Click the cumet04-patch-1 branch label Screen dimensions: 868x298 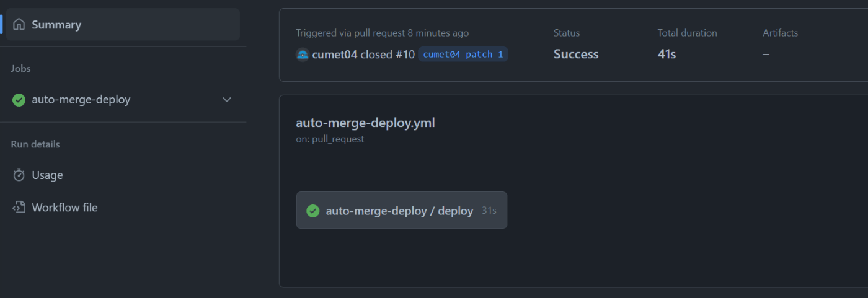(x=463, y=55)
